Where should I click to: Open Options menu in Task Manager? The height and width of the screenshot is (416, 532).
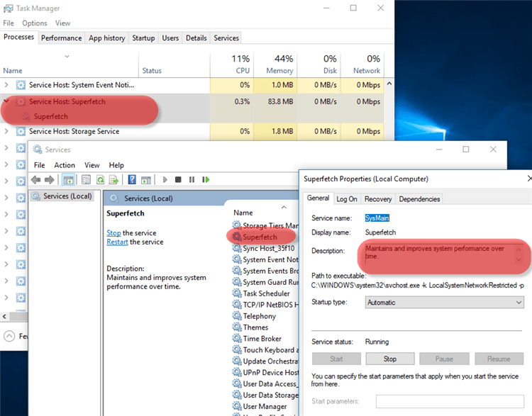pos(35,23)
